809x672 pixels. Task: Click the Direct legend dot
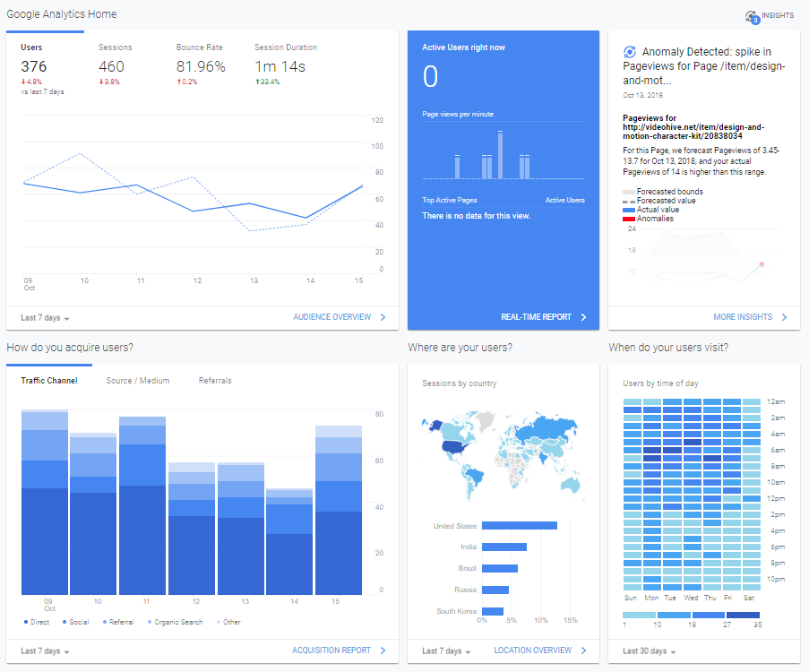point(26,622)
